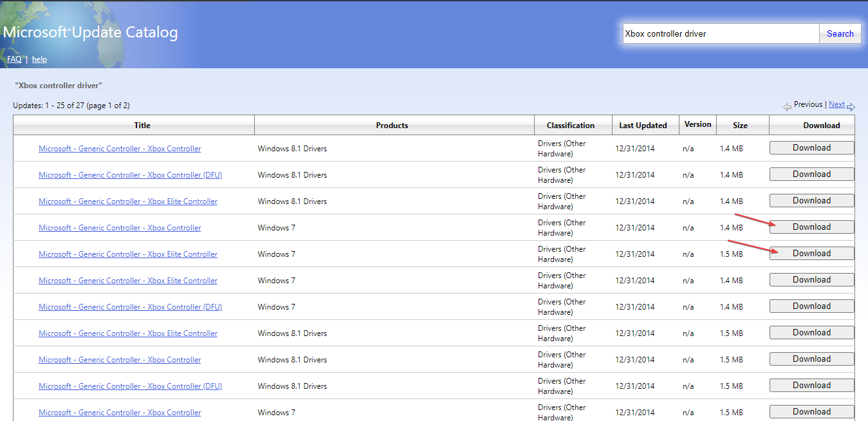Open Xbox Controller (DFU) title link, Windows 8.1, 1.4 MB
Screen dimensions: 868x421
point(131,175)
